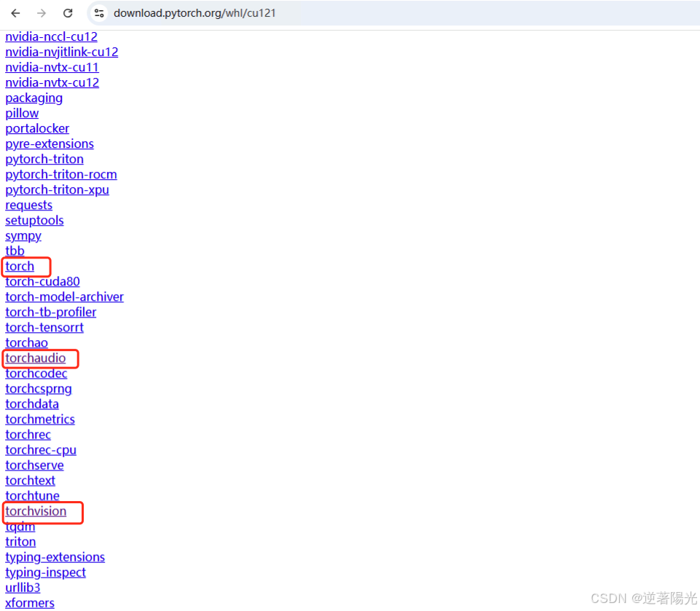Open the torchcsprng link
Viewport: 700px width, 611px height.
tap(39, 389)
